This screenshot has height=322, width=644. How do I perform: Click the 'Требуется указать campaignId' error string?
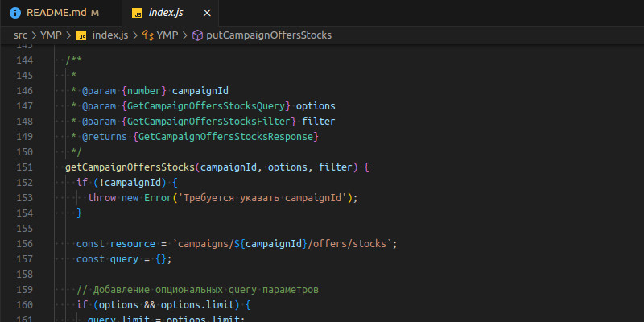click(262, 198)
